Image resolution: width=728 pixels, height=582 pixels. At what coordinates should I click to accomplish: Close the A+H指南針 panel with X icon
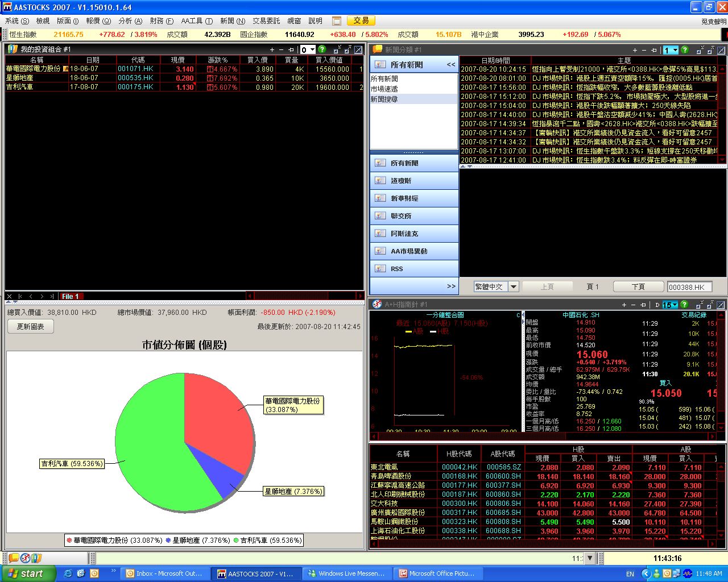coord(721,305)
